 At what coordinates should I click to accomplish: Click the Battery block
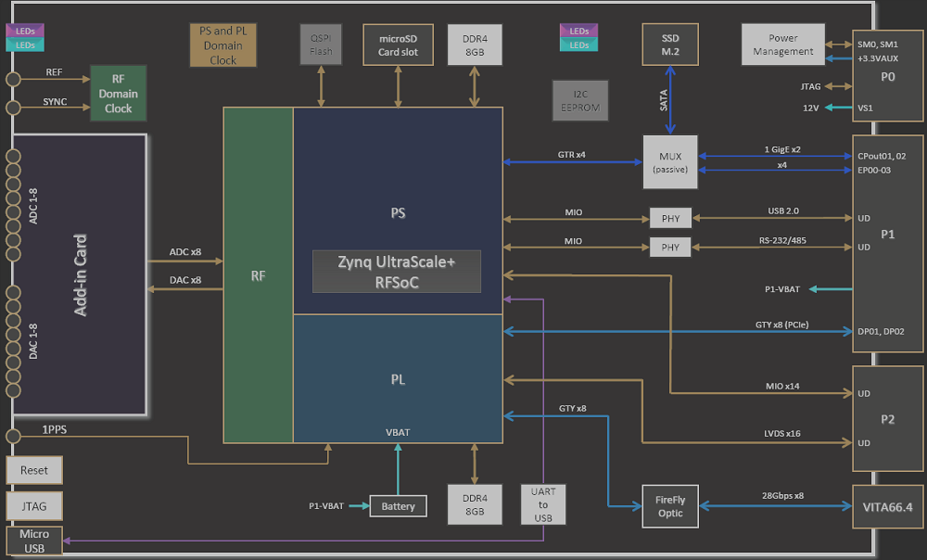click(398, 506)
